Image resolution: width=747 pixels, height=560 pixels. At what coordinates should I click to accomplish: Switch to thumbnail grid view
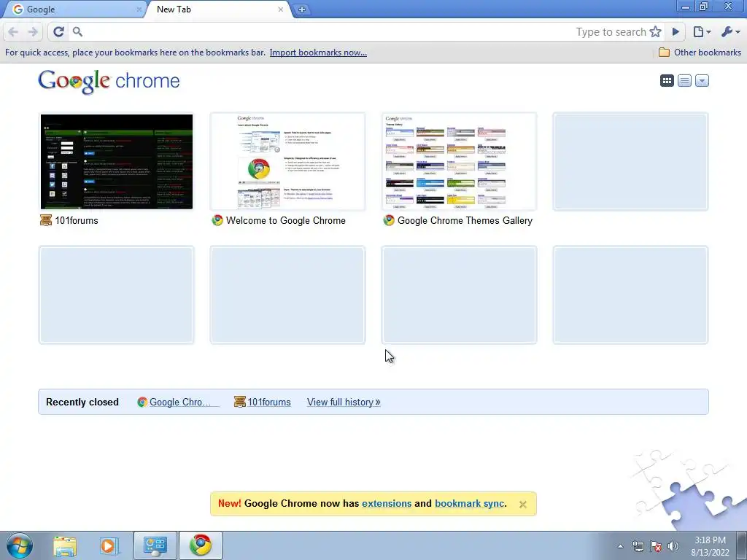tap(667, 81)
